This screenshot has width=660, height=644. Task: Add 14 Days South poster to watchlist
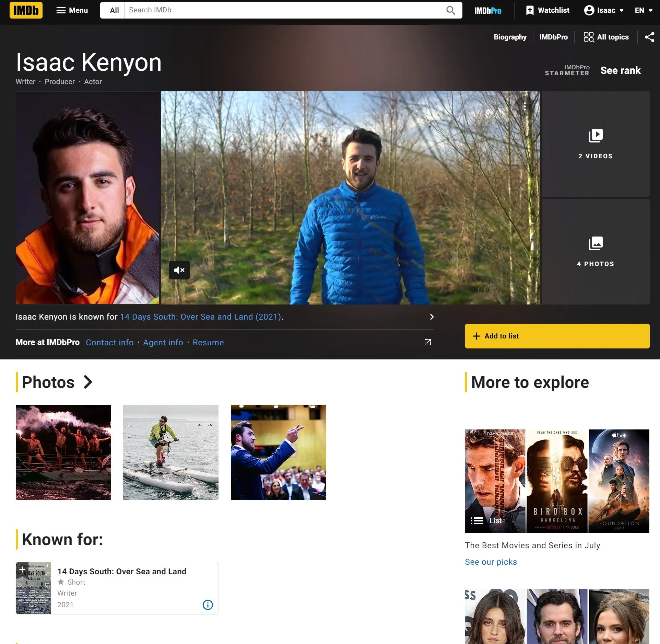tap(22, 570)
